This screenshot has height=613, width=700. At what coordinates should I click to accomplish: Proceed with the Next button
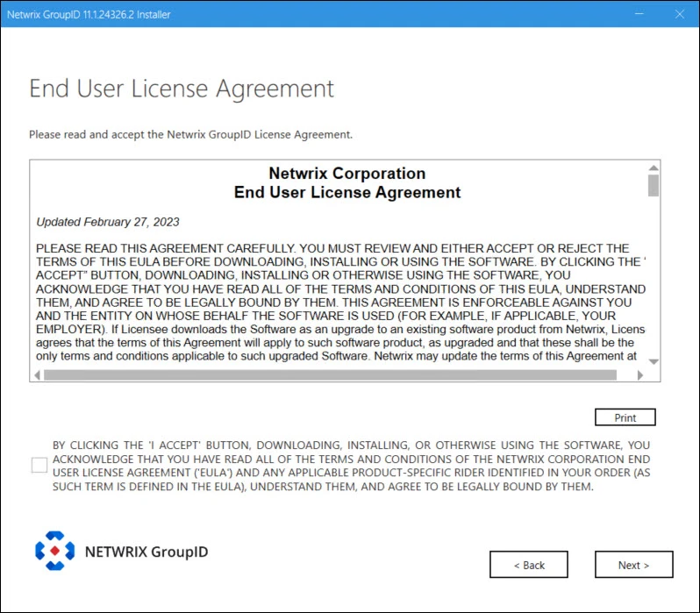click(633, 565)
